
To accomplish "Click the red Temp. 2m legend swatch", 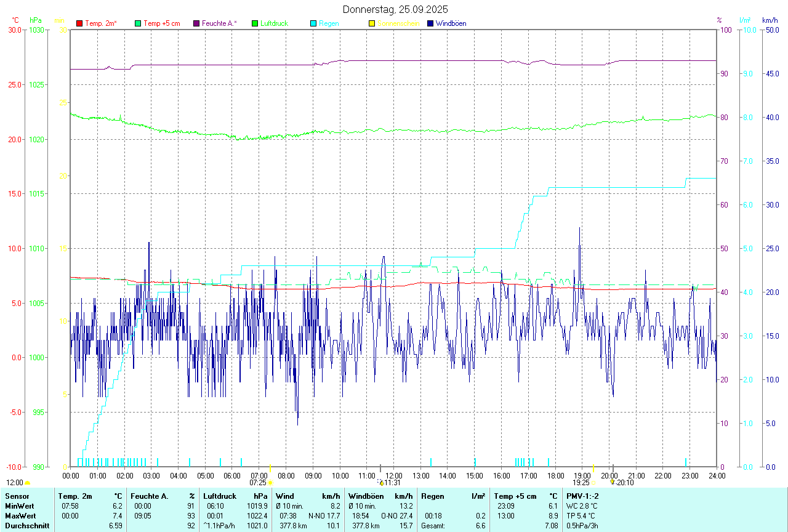I will click(79, 23).
